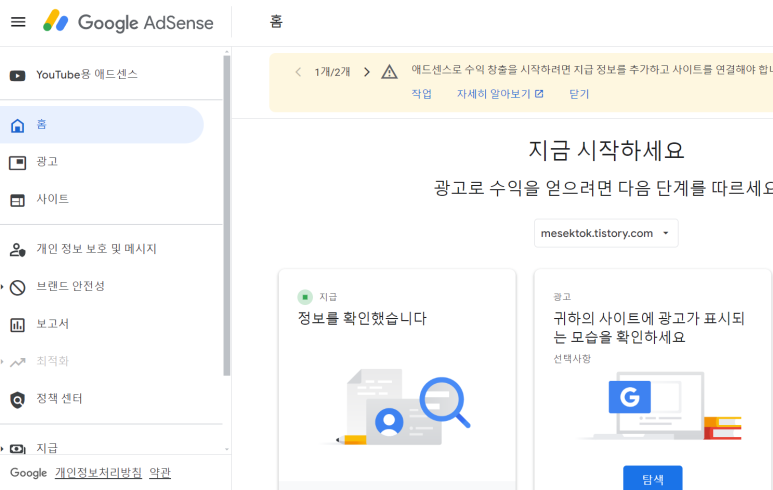The height and width of the screenshot is (490, 773).
Task: Select 홈 in the sidebar
Action: [x=102, y=125]
